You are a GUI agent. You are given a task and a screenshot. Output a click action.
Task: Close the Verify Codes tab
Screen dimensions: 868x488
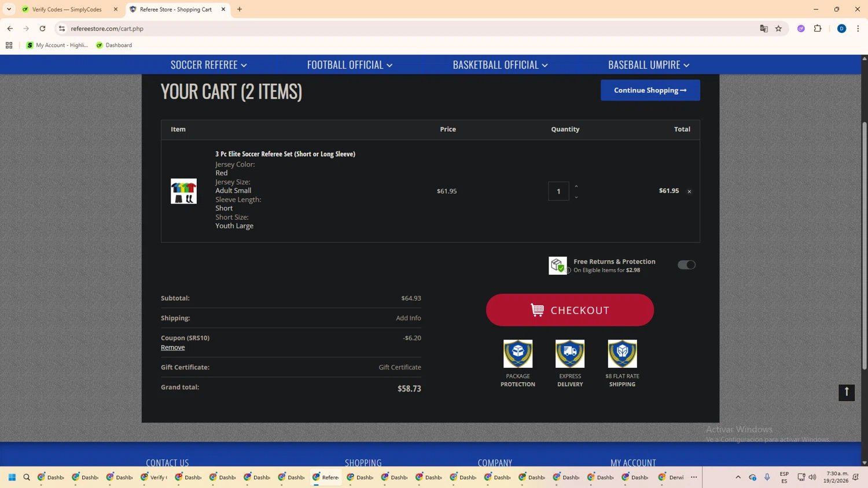116,9
